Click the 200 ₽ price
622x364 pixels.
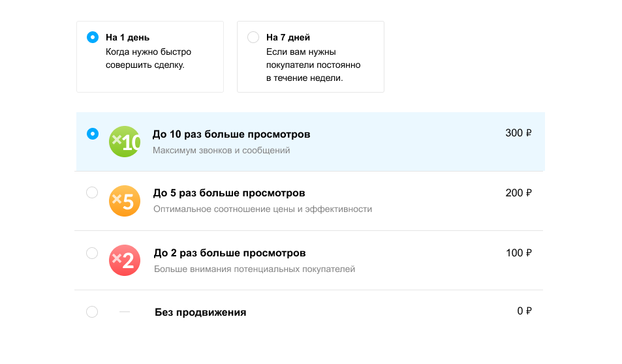(518, 193)
